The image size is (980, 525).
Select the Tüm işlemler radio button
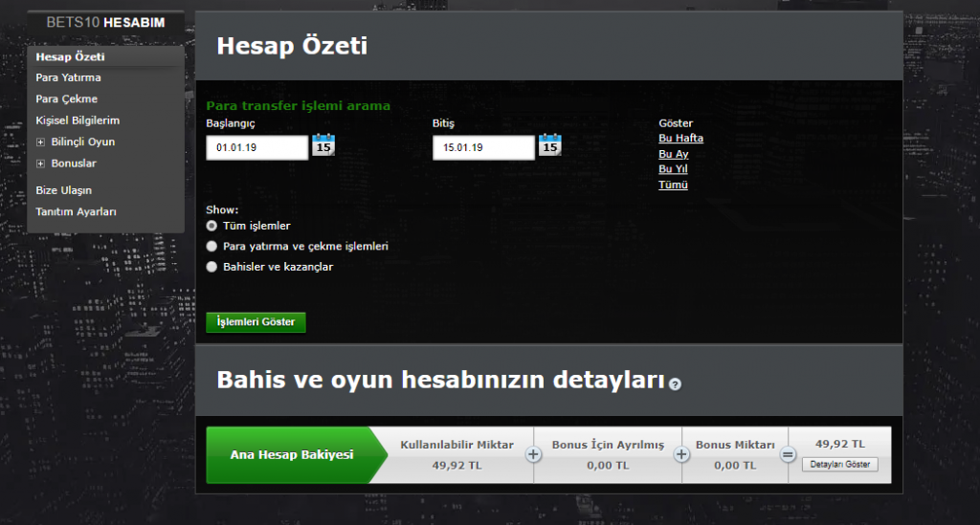(212, 226)
